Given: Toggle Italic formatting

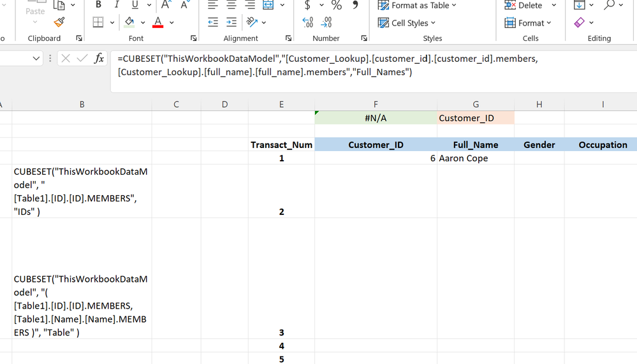Looking at the screenshot, I should coord(117,5).
